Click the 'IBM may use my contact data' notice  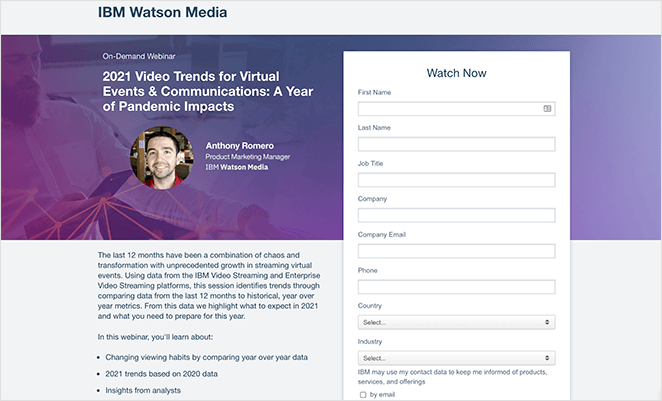[x=452, y=377]
